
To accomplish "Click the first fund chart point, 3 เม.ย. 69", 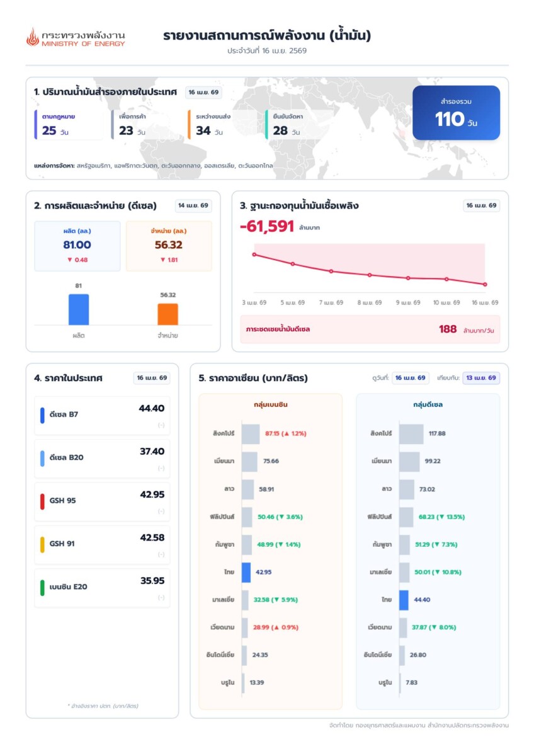I will pos(254,255).
